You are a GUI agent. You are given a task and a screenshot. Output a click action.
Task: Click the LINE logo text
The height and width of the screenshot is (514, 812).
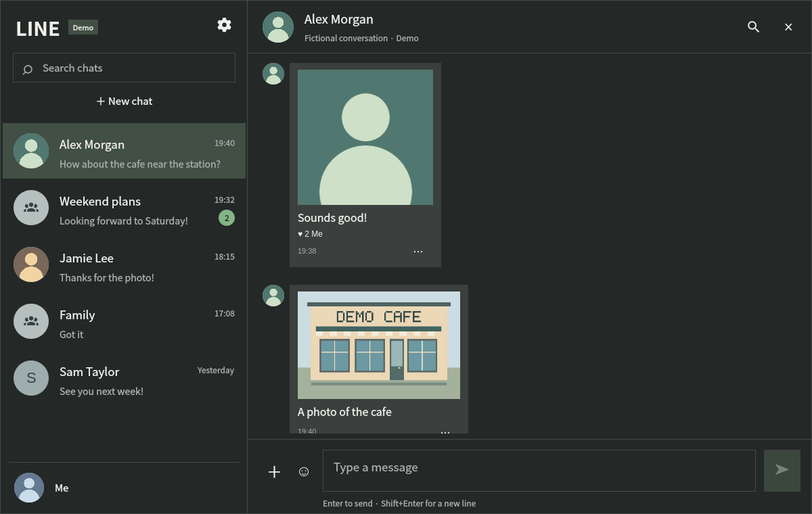[x=38, y=28]
